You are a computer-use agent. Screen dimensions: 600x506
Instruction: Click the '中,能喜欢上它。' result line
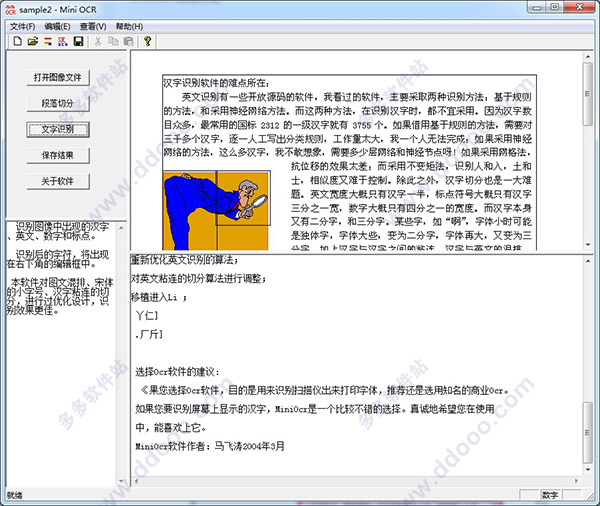point(171,428)
